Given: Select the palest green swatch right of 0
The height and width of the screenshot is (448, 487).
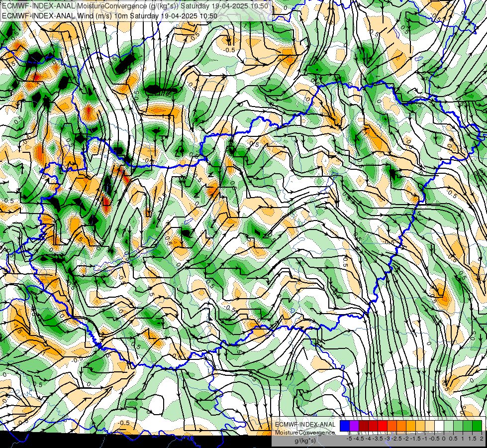Looking at the screenshot, I should [x=449, y=426].
